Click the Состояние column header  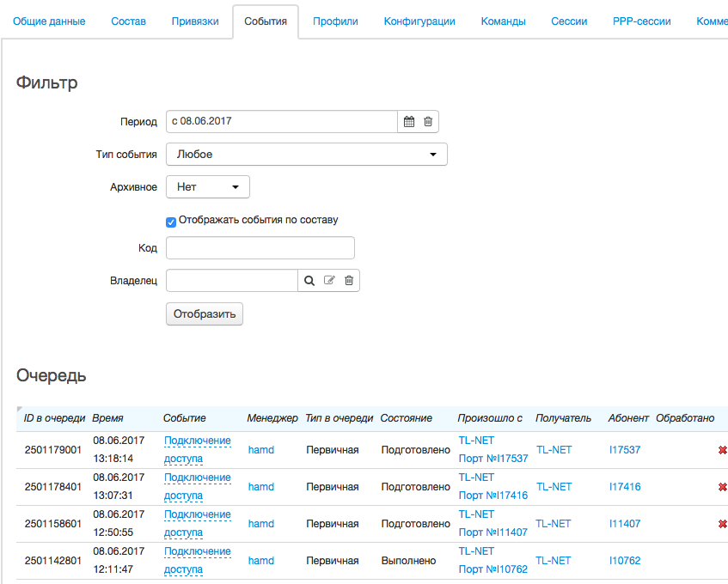click(x=407, y=418)
